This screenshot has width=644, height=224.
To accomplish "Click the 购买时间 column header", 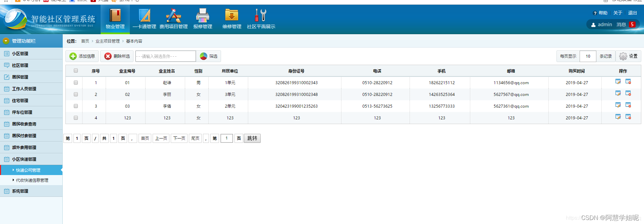I will tap(577, 71).
